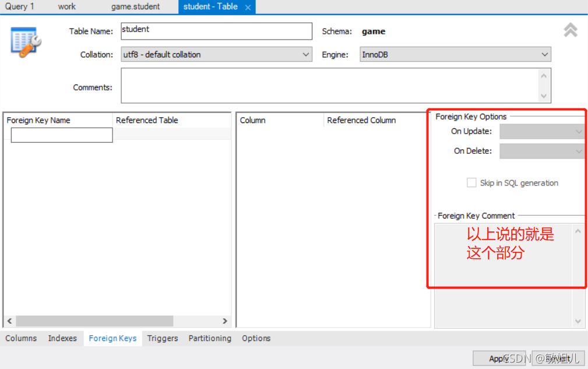Click the Foreign Key Comment scroll up arrow
Screen dimensions: 588x369
tap(578, 231)
